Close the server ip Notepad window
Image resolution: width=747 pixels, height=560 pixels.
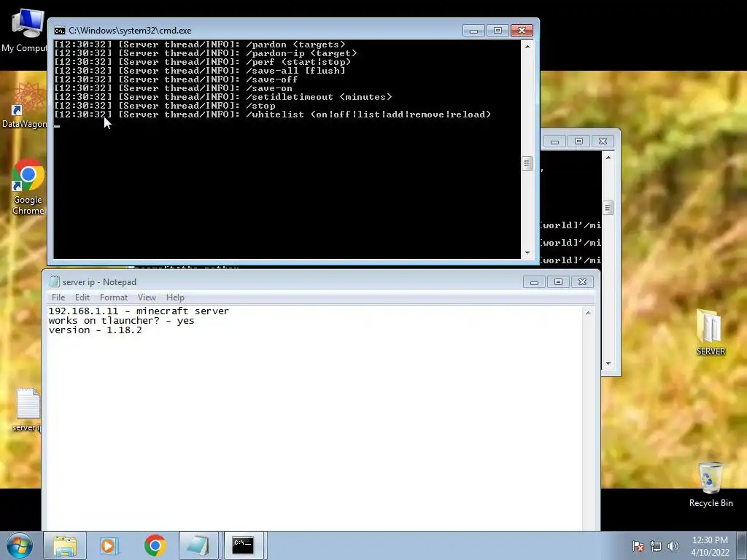(582, 282)
